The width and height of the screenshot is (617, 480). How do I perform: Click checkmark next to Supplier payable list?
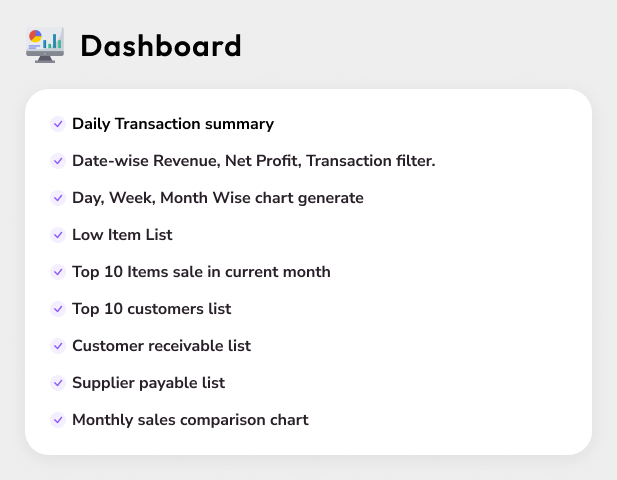pos(58,383)
